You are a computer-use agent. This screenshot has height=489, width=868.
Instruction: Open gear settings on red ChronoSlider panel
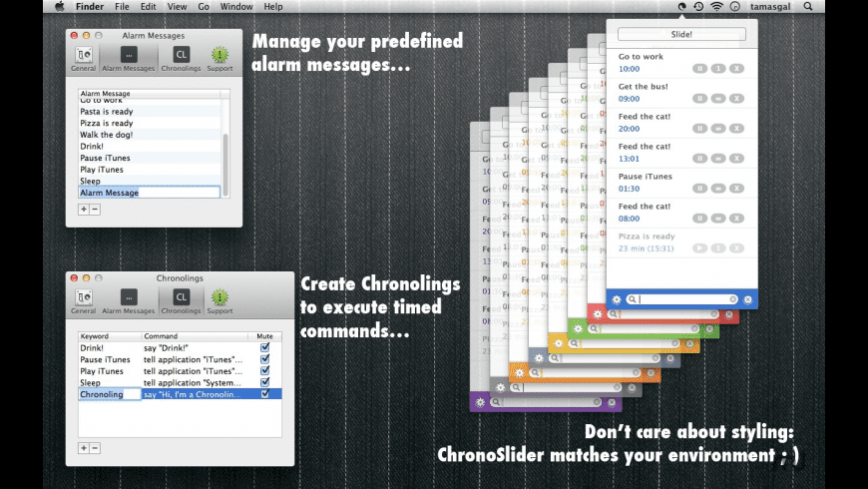coord(597,314)
